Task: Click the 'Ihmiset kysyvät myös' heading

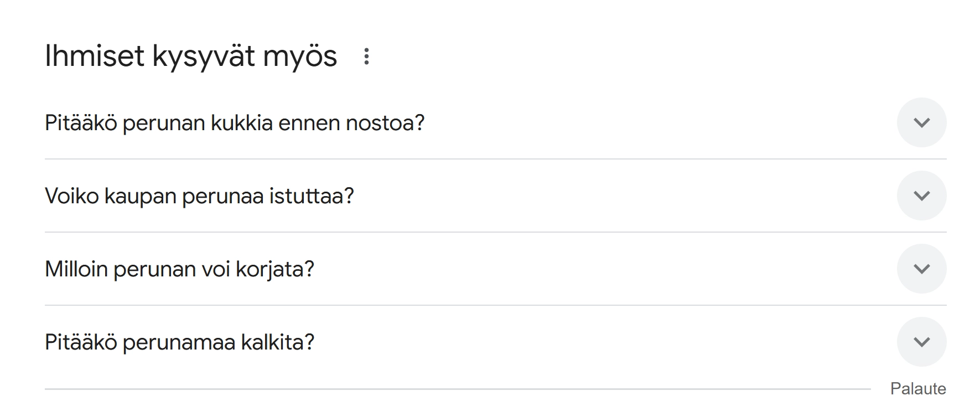Action: [x=191, y=55]
